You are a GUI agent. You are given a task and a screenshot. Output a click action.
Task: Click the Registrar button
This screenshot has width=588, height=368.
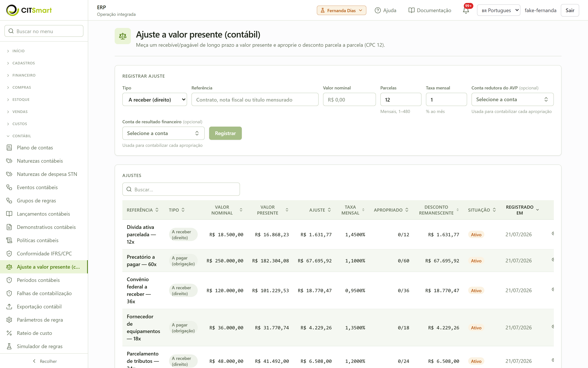pyautogui.click(x=225, y=133)
